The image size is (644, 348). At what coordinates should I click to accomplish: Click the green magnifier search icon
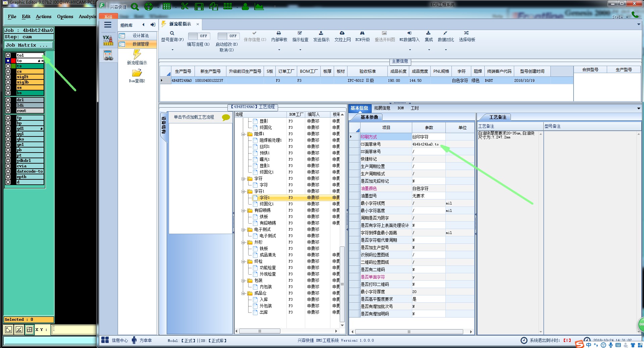point(135,7)
